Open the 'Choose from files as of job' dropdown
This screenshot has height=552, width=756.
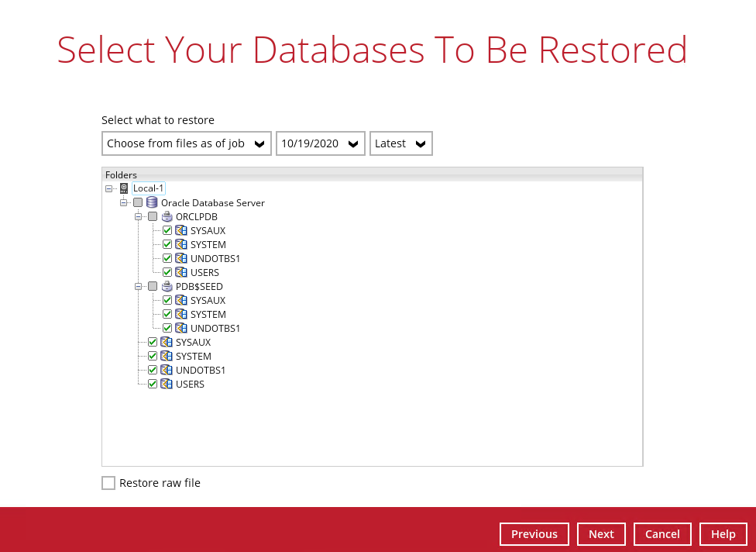pos(187,143)
